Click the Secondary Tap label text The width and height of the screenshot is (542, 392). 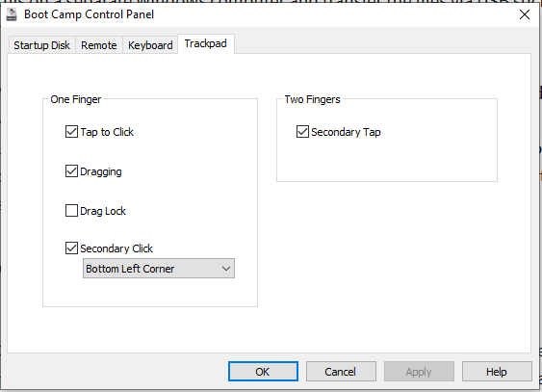pos(346,132)
